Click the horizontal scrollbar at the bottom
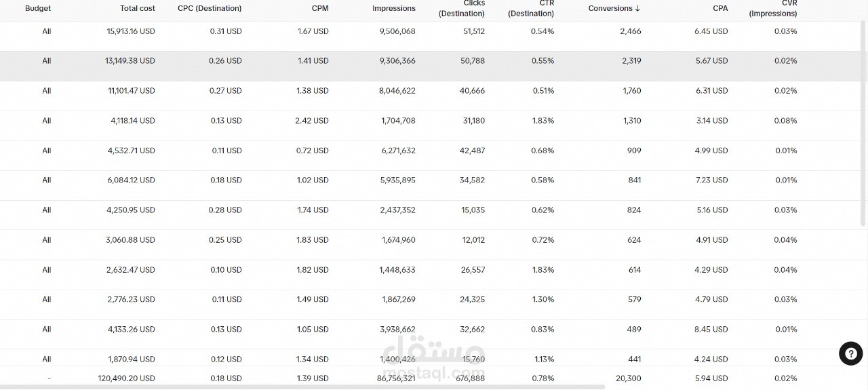The image size is (868, 390). 302,387
